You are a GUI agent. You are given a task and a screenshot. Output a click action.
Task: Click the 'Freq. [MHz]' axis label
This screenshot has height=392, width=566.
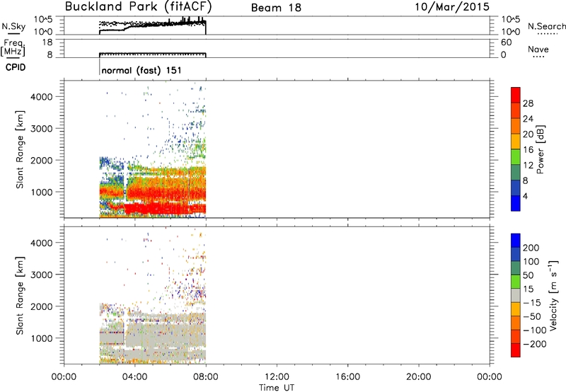(13, 48)
